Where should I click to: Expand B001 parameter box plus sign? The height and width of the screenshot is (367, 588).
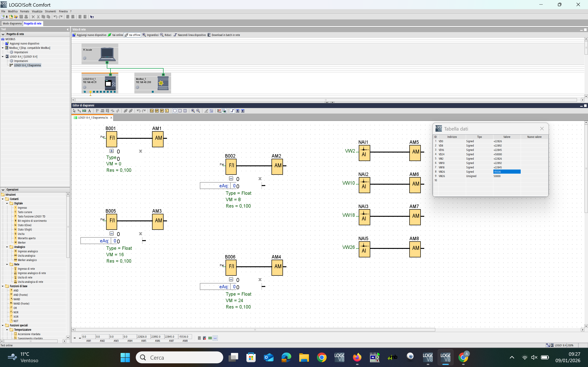pyautogui.click(x=112, y=151)
